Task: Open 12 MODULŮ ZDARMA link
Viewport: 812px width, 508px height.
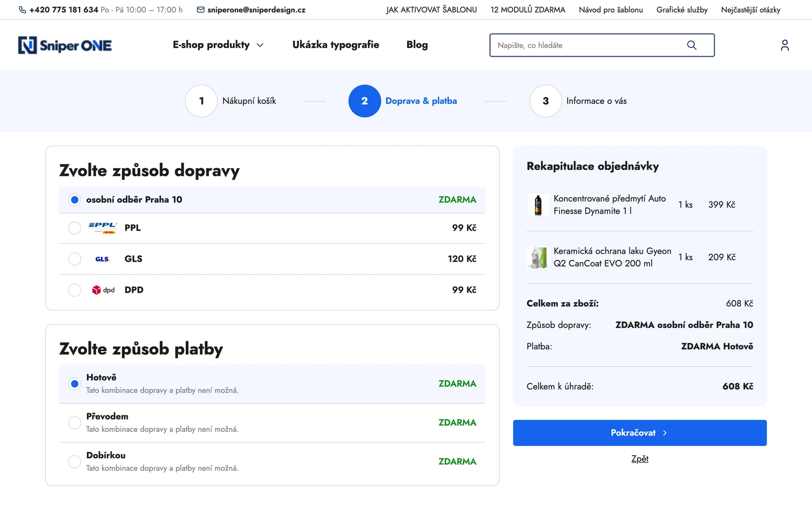Action: (x=528, y=10)
